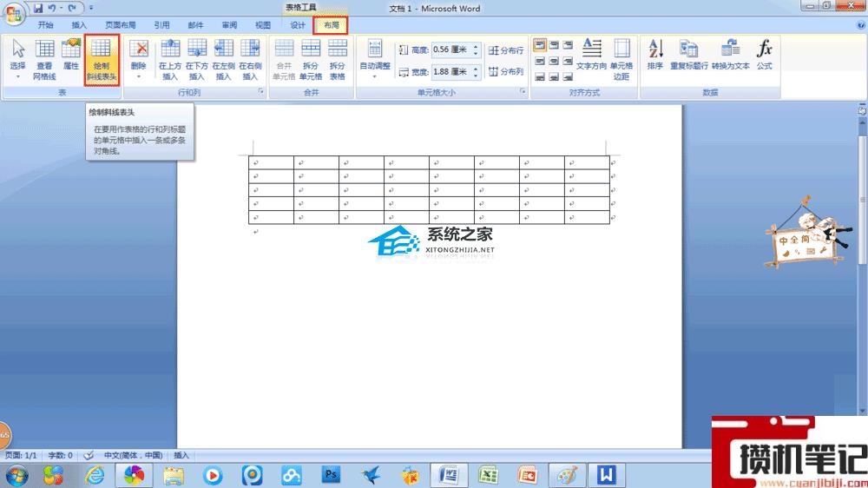868x488 pixels.
Task: Open the Cell Size (单元格大小) dialog launcher
Action: (522, 92)
